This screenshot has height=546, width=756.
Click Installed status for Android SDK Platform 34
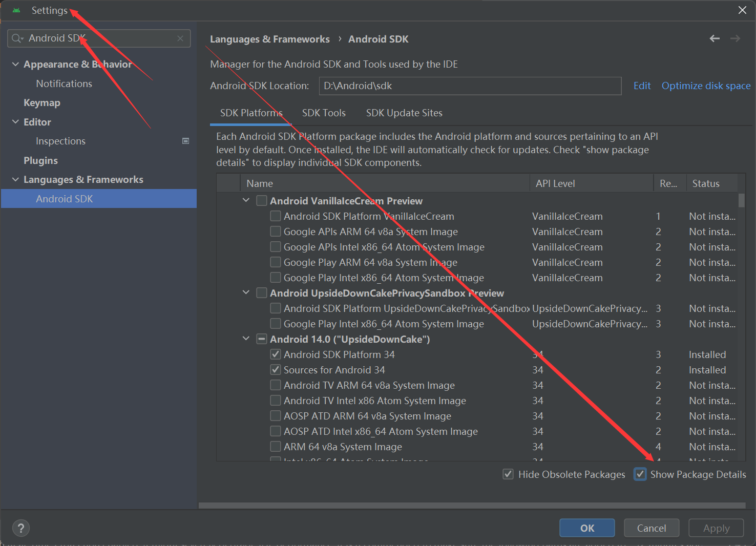click(707, 354)
